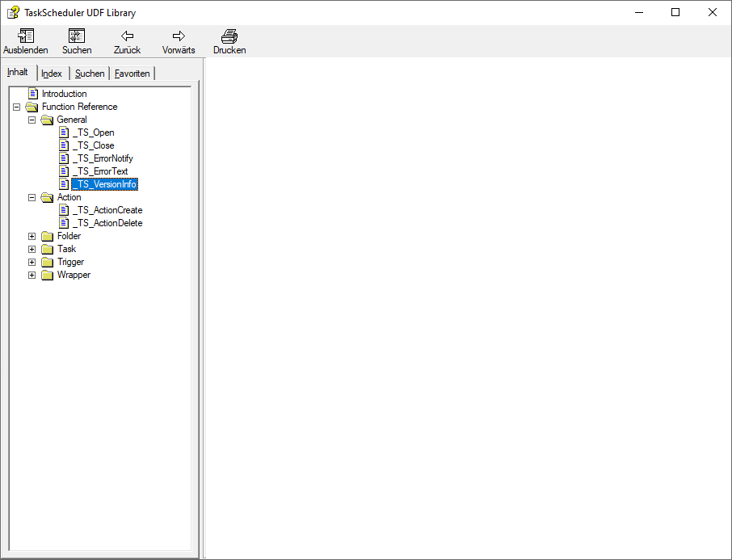Expand the Folder tree node
The image size is (732, 560).
[x=32, y=236]
